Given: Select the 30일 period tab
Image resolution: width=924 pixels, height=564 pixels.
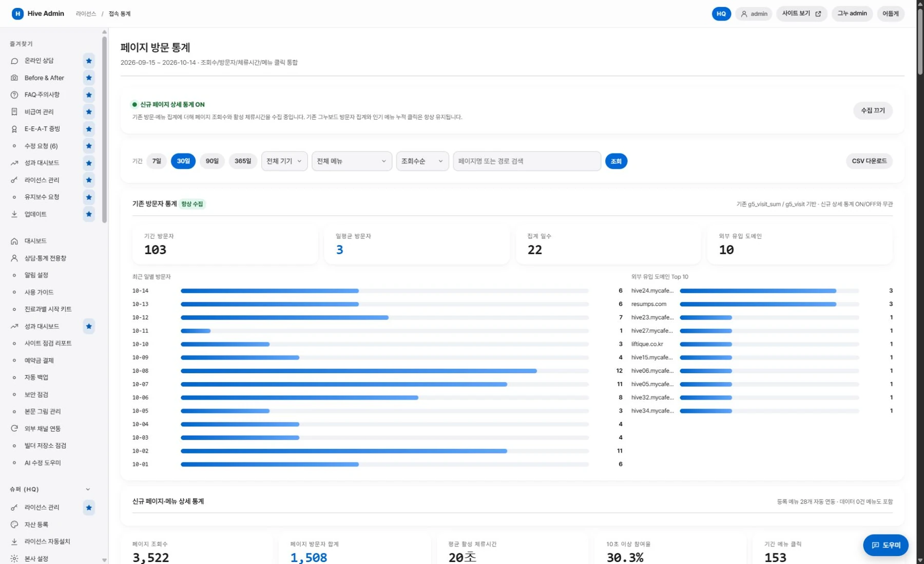Looking at the screenshot, I should (x=183, y=161).
